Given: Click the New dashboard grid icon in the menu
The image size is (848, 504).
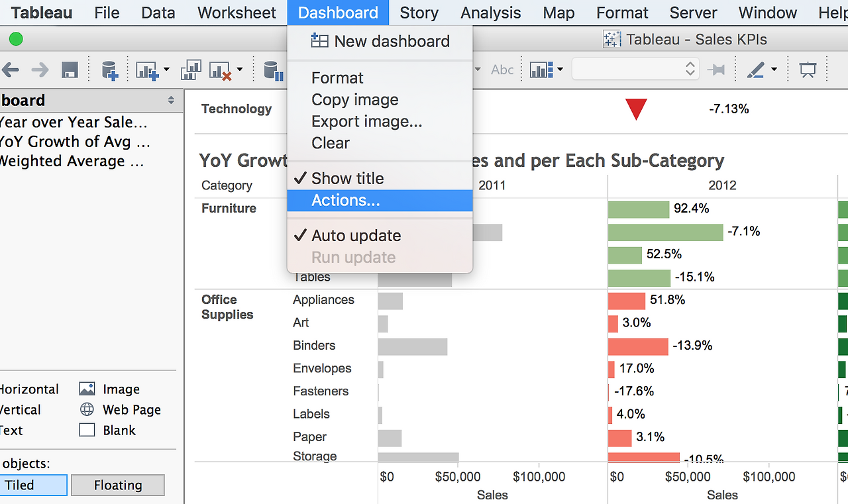Looking at the screenshot, I should click(x=319, y=41).
